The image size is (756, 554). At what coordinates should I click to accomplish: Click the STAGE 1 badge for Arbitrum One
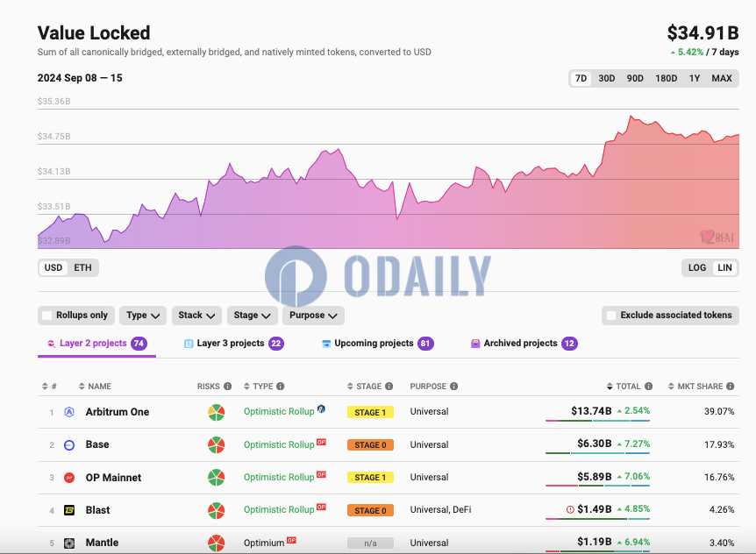coord(370,412)
